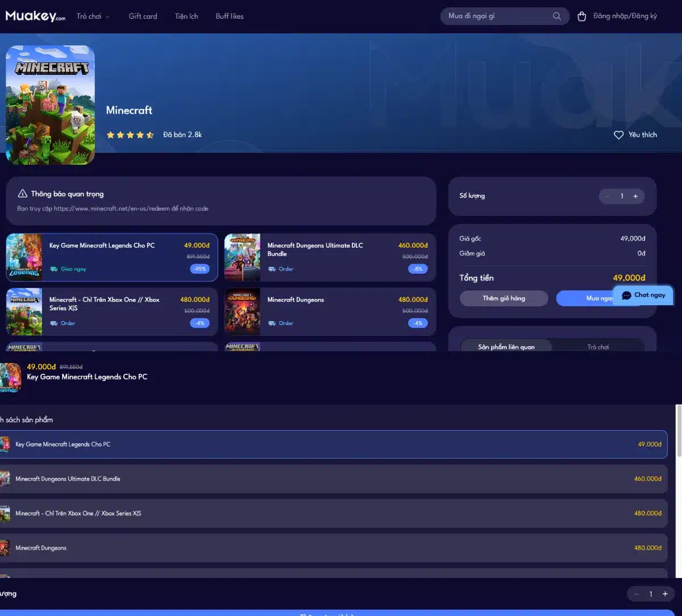Select Minecraft Chỉ Trên Xbox One card
The image size is (682, 616).
tap(112, 311)
